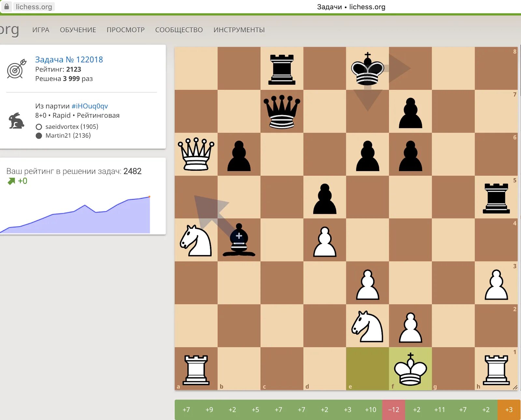The width and height of the screenshot is (521, 420).
Task: Click the Решена 3 999 раз text
Action: coord(64,79)
